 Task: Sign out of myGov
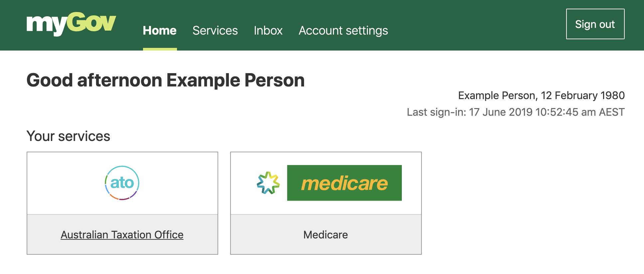pos(595,24)
